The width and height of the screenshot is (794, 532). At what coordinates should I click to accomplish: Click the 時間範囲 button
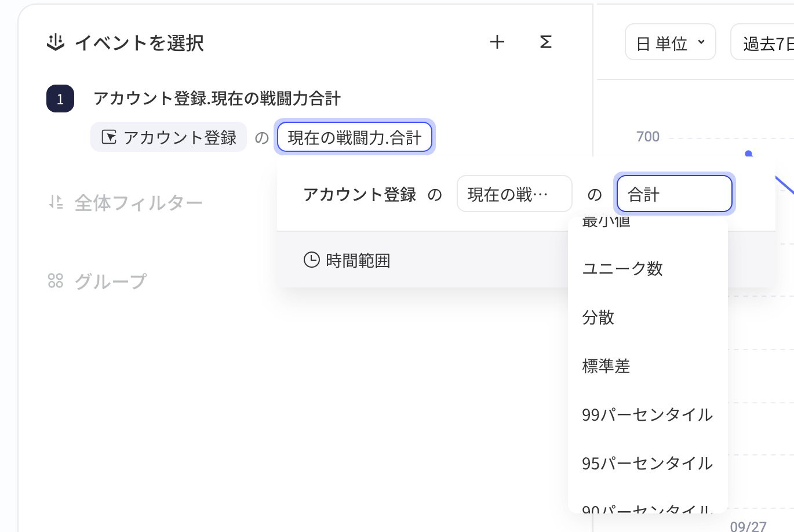pyautogui.click(x=347, y=260)
